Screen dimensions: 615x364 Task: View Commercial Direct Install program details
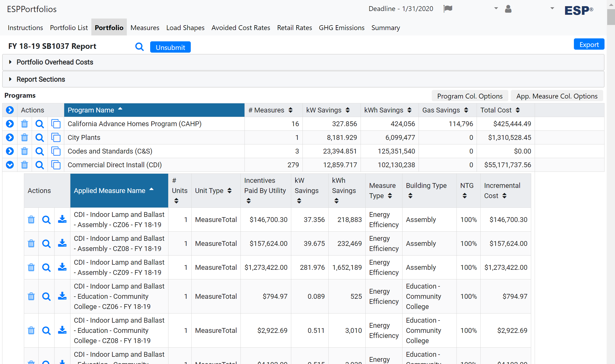point(39,165)
